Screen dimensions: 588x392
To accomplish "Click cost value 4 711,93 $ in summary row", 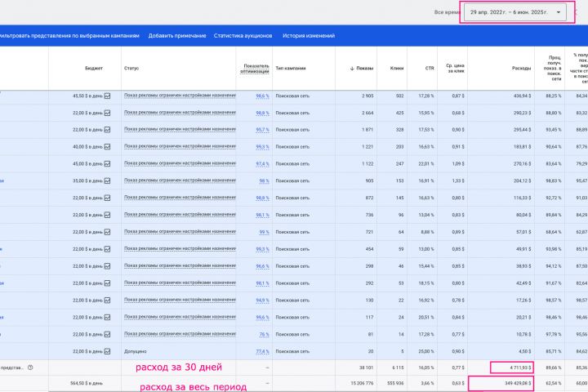I will point(520,367).
